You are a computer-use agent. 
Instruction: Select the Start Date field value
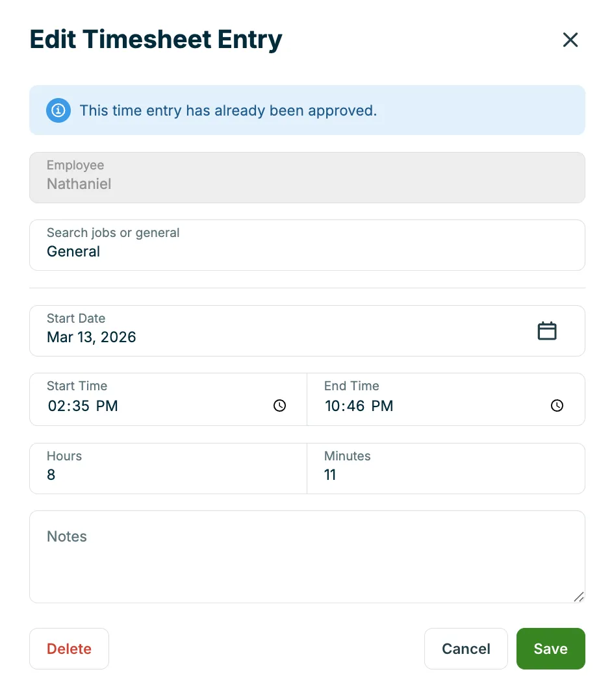click(x=307, y=331)
